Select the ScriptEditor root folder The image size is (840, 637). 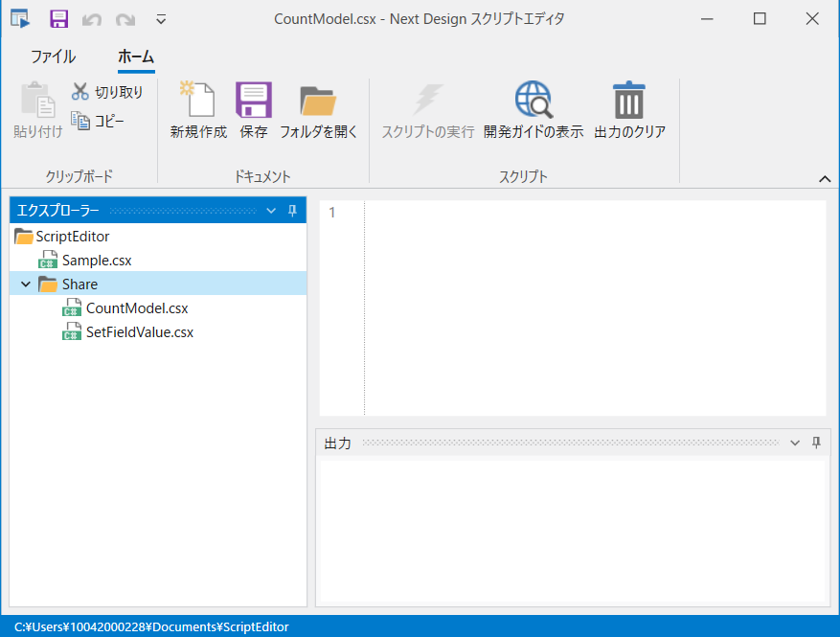(x=73, y=237)
